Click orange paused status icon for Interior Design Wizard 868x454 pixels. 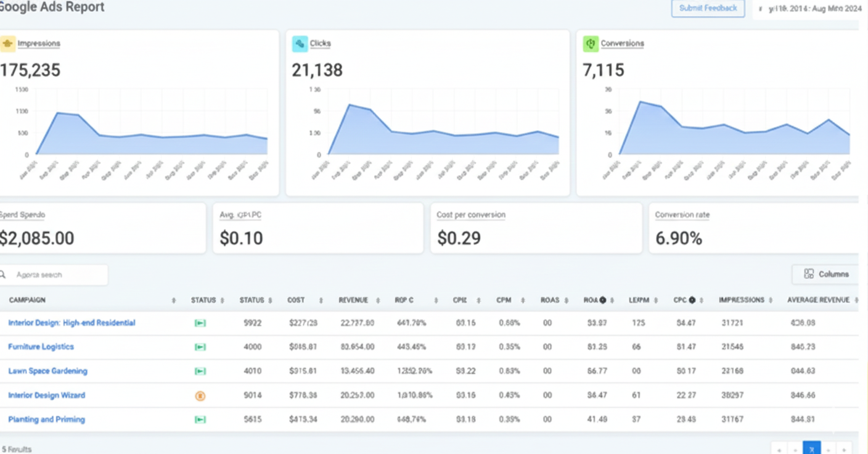(200, 396)
